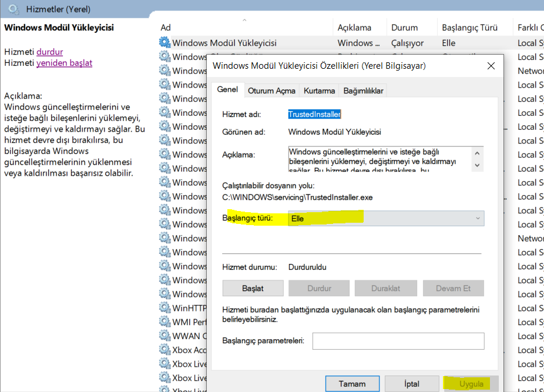Viewport: 544px width, 392px height.
Task: Click the WWAN service row name
Action: click(x=189, y=336)
